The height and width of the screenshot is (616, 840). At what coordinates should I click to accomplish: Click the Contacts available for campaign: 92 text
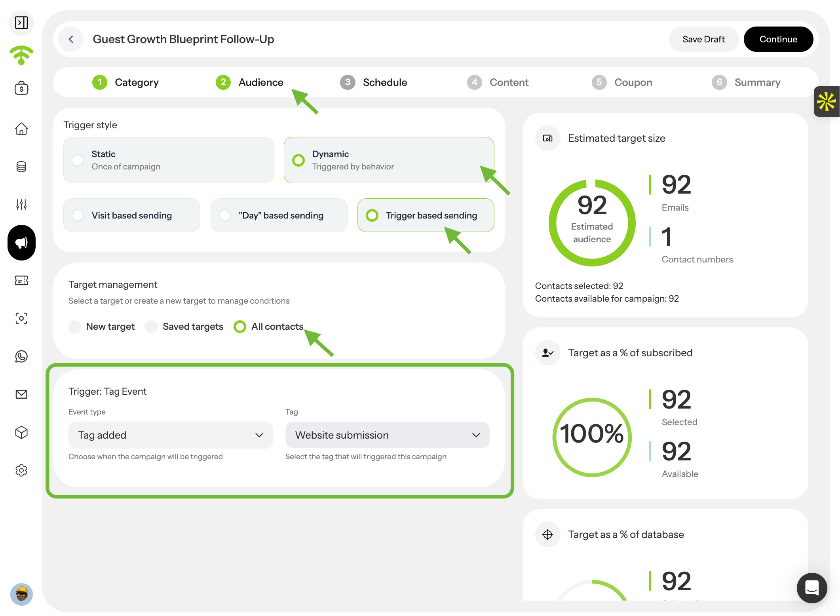point(607,298)
